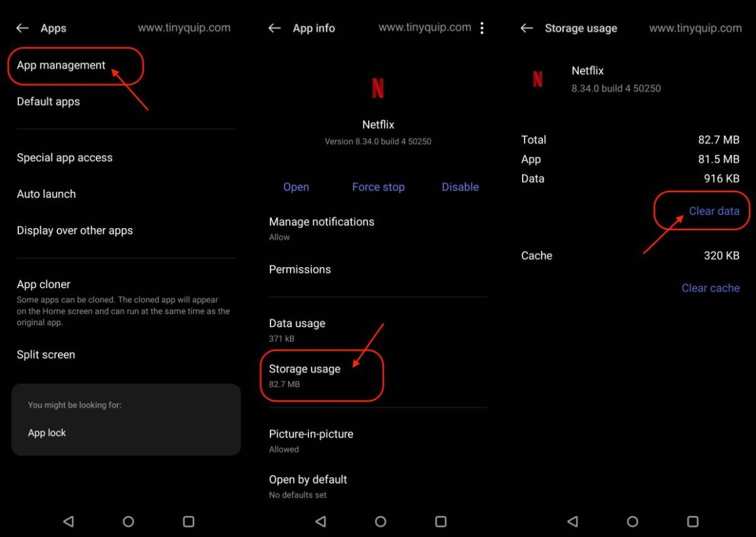
Task: Disable the Netflix app
Action: click(x=460, y=187)
